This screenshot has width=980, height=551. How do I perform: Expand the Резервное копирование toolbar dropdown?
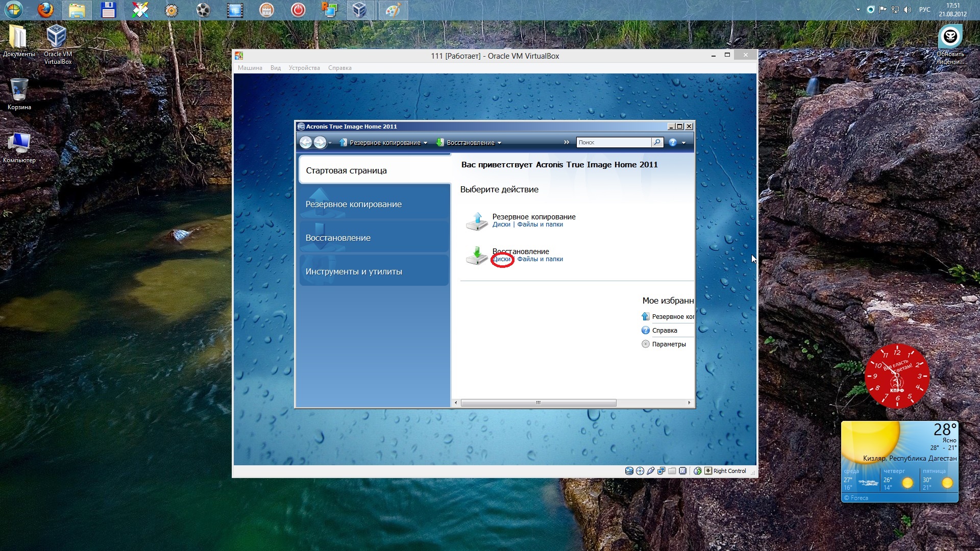pyautogui.click(x=425, y=143)
